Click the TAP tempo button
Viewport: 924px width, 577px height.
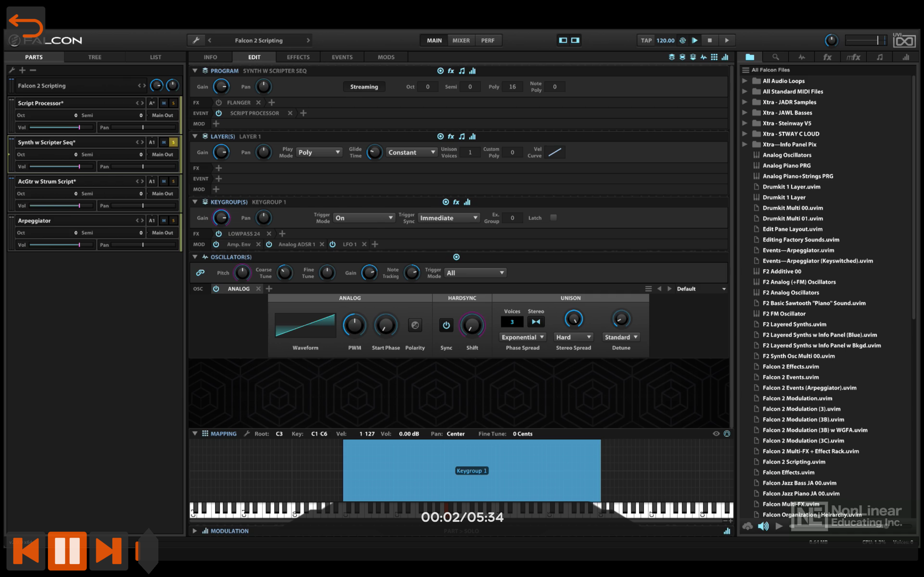pyautogui.click(x=646, y=40)
